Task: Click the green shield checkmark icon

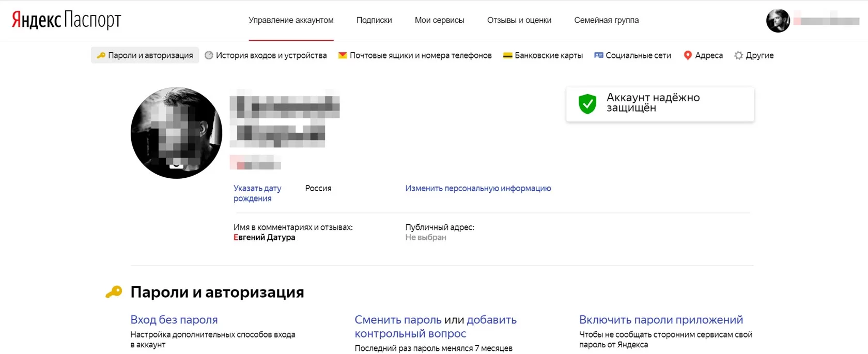Action: click(587, 104)
